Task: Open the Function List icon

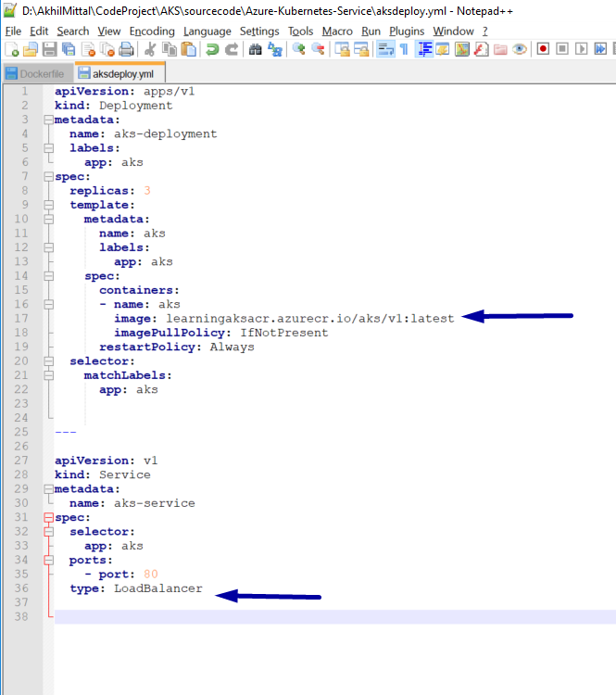Action: pos(482,49)
